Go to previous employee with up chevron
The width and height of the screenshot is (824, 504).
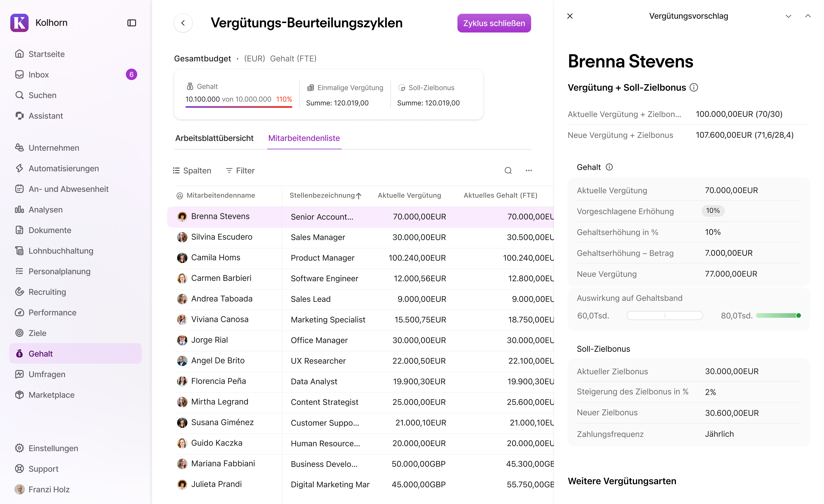(x=808, y=16)
